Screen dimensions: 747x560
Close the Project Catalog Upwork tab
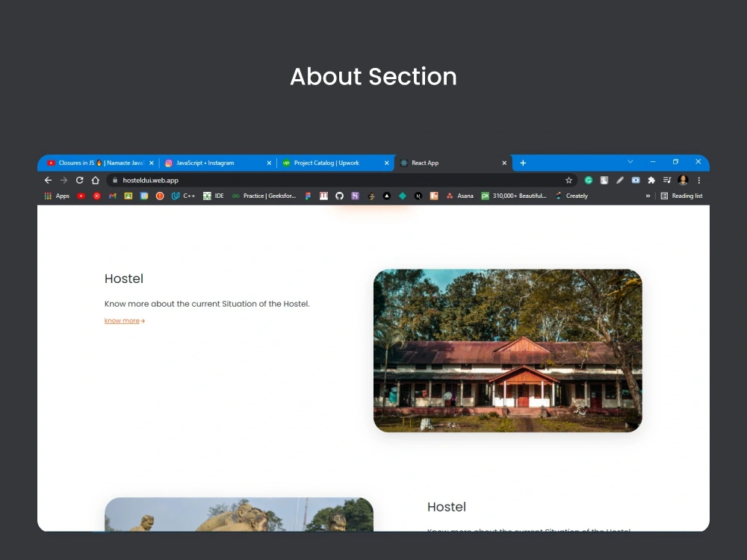386,163
